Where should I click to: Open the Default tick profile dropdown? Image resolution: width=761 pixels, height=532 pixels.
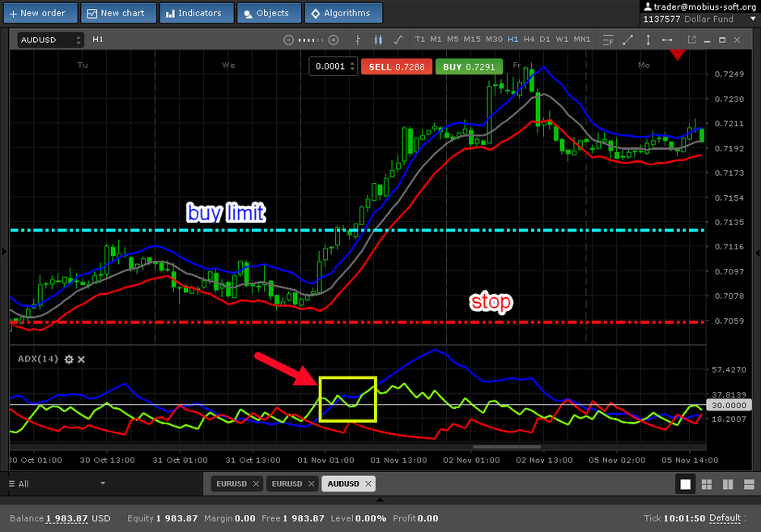728,518
